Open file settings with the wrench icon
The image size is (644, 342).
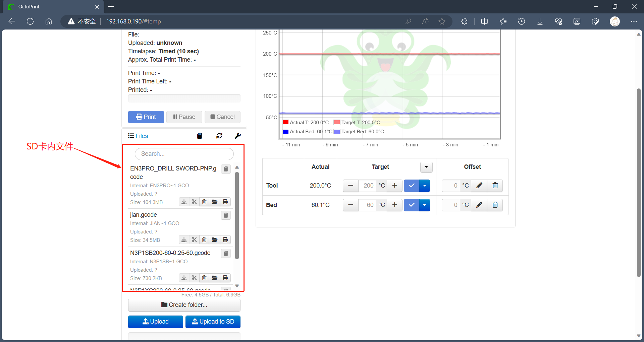point(237,136)
